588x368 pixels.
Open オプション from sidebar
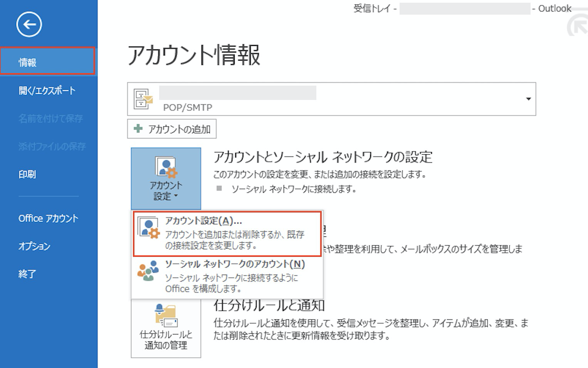[x=34, y=246]
